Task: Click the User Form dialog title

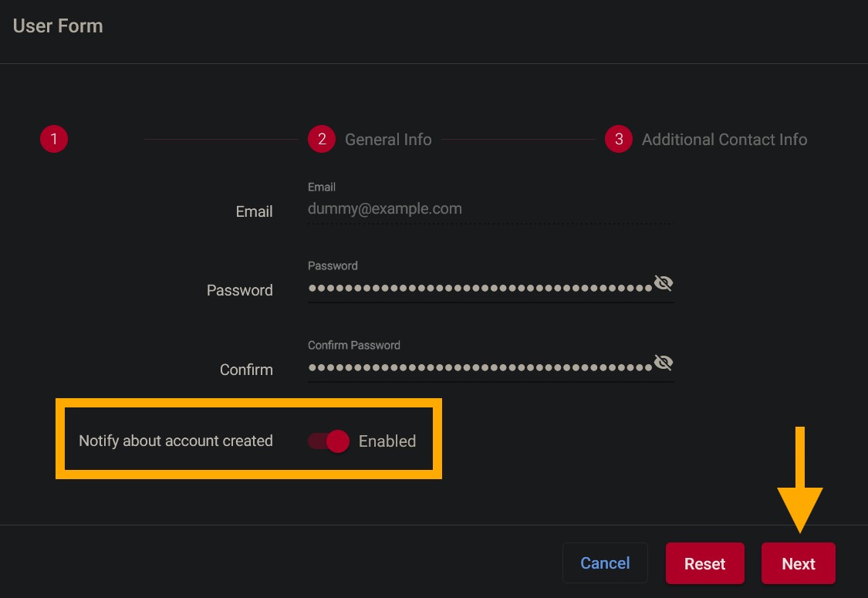Action: 58,25
